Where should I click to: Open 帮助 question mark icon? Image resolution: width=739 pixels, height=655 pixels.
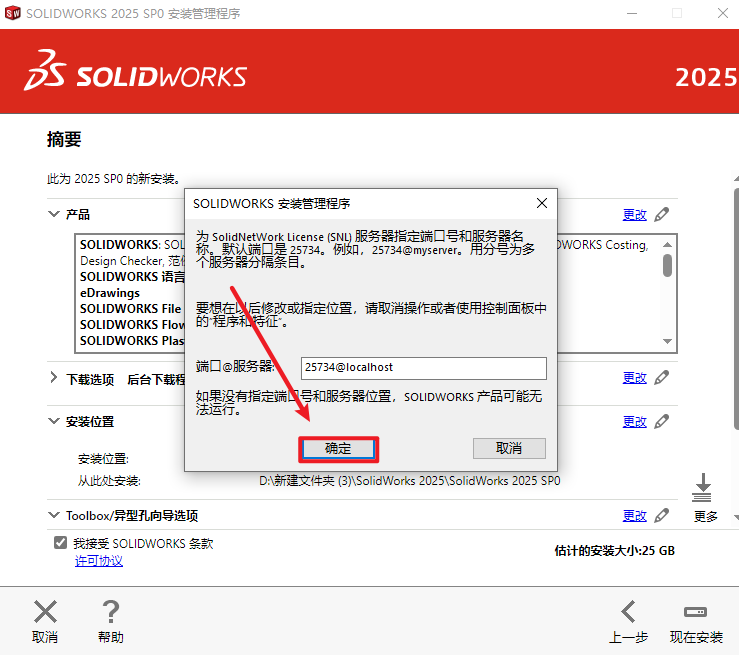(111, 612)
